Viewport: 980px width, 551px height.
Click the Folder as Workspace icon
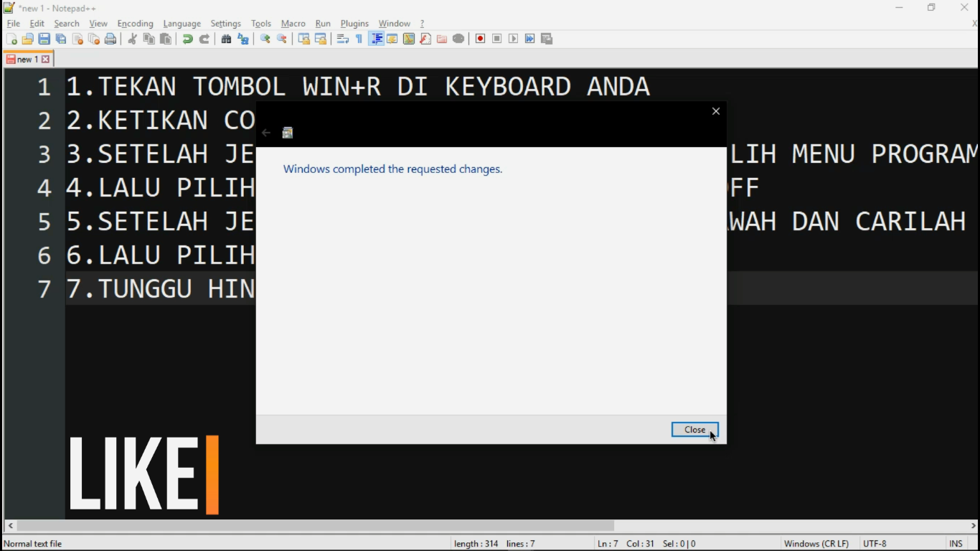click(442, 39)
